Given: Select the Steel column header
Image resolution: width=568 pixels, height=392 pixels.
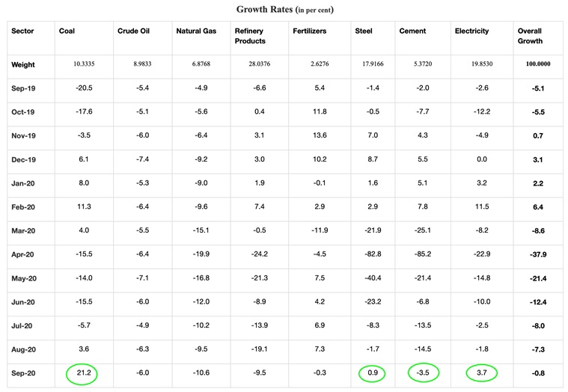Looking at the screenshot, I should tap(364, 31).
